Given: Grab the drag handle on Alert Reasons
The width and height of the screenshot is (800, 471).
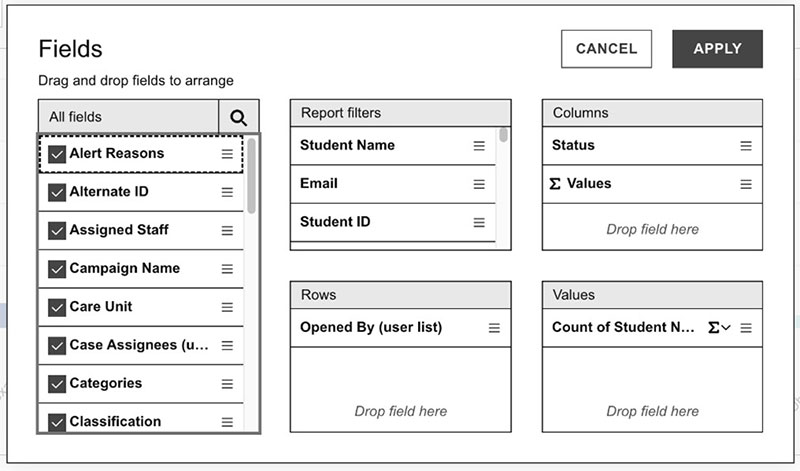Looking at the screenshot, I should point(227,154).
